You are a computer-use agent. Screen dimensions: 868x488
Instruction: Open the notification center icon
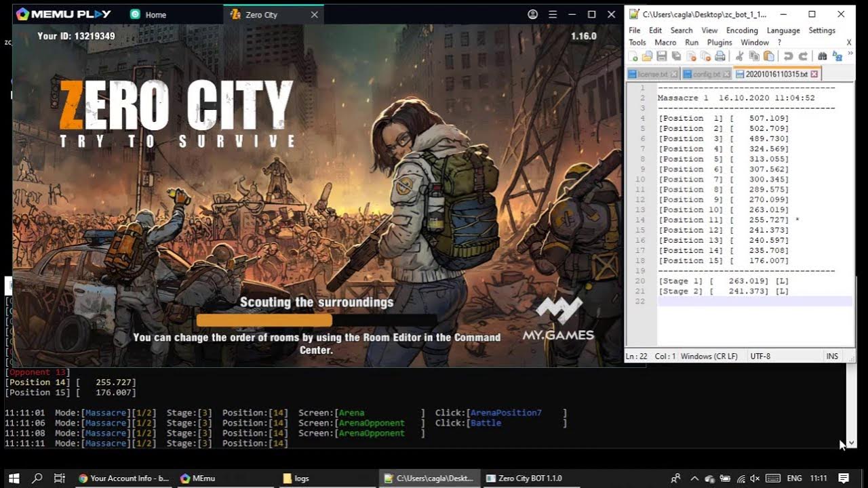[x=844, y=478]
